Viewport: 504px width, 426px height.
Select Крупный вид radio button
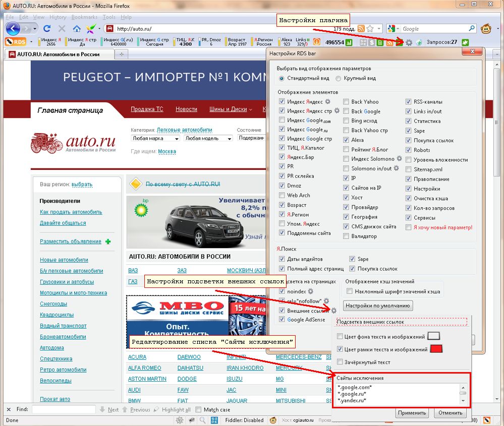[x=338, y=78]
